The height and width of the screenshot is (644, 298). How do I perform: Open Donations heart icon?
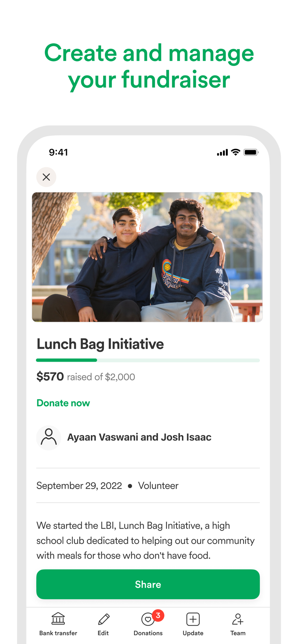148,619
